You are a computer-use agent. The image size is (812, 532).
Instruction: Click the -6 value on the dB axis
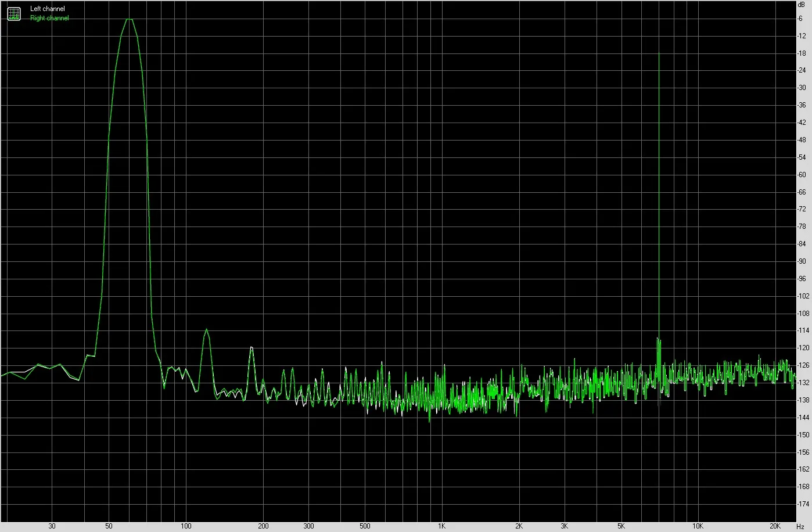(801, 19)
